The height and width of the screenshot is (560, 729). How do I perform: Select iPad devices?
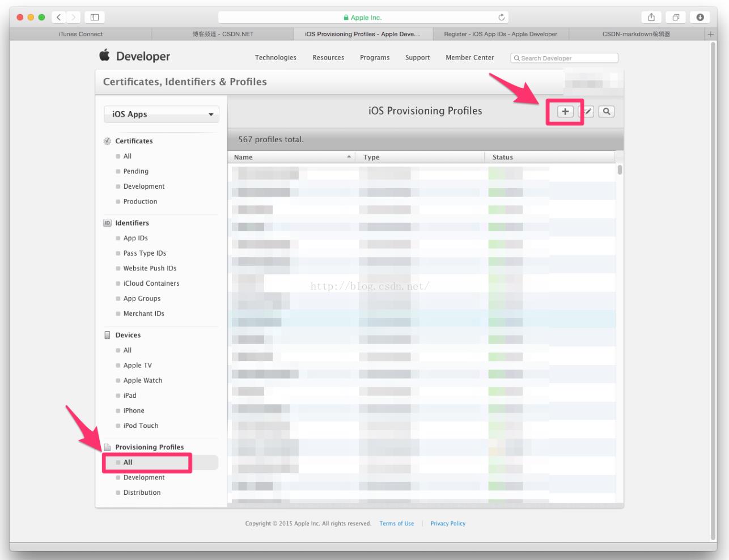130,396
